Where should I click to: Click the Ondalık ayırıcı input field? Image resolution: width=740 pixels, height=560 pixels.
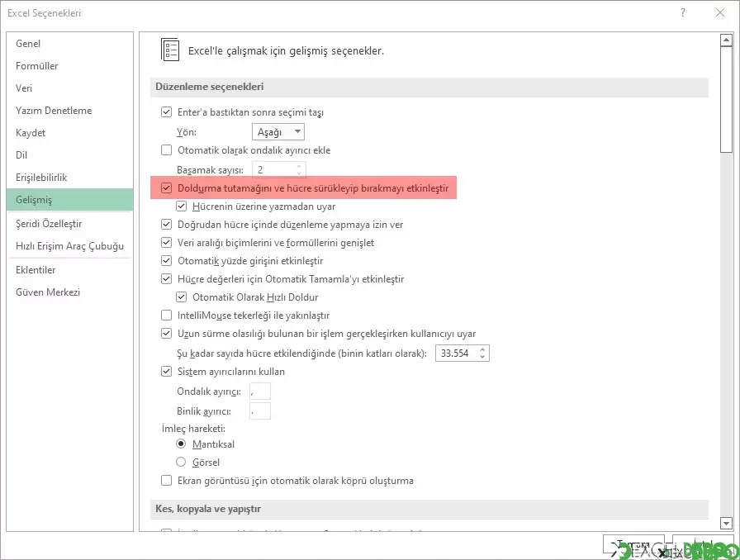(260, 391)
